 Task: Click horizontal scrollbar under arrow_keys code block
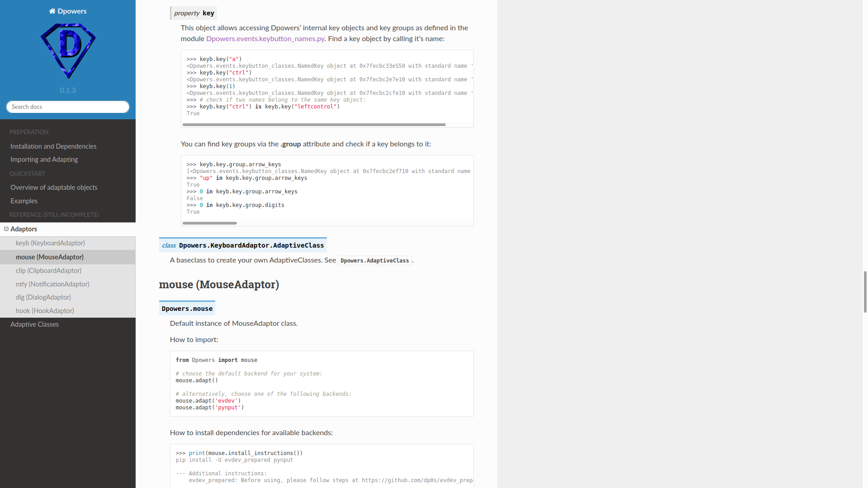pyautogui.click(x=209, y=223)
